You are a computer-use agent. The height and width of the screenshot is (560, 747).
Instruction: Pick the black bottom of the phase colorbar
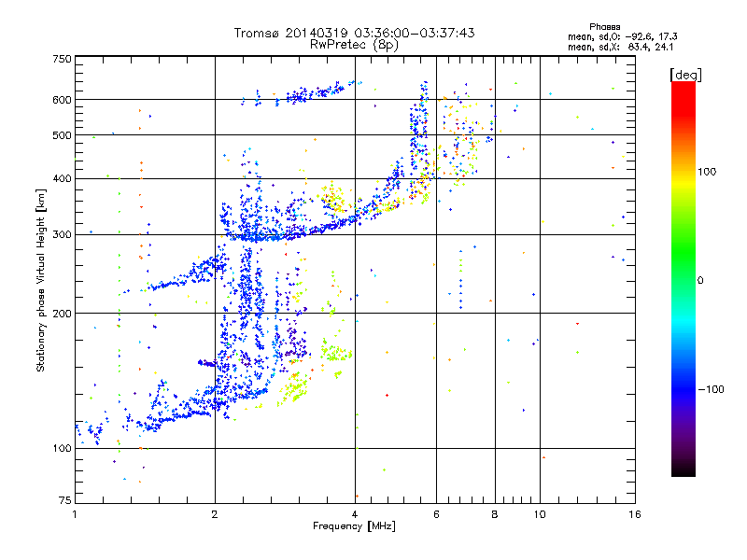pyautogui.click(x=684, y=471)
